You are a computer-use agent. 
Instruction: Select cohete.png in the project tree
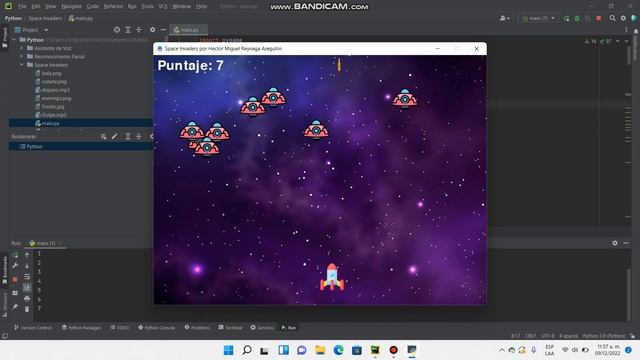click(54, 82)
